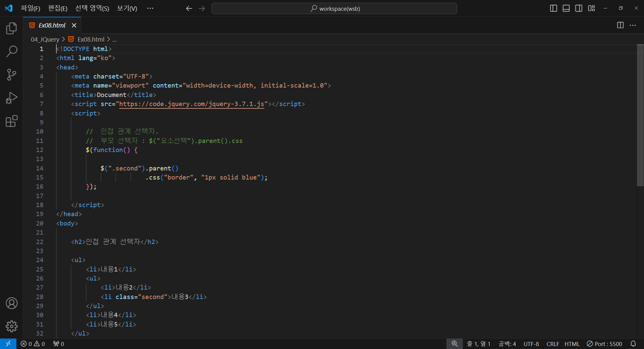
Task: Click line number 12 in gutter
Action: point(40,150)
